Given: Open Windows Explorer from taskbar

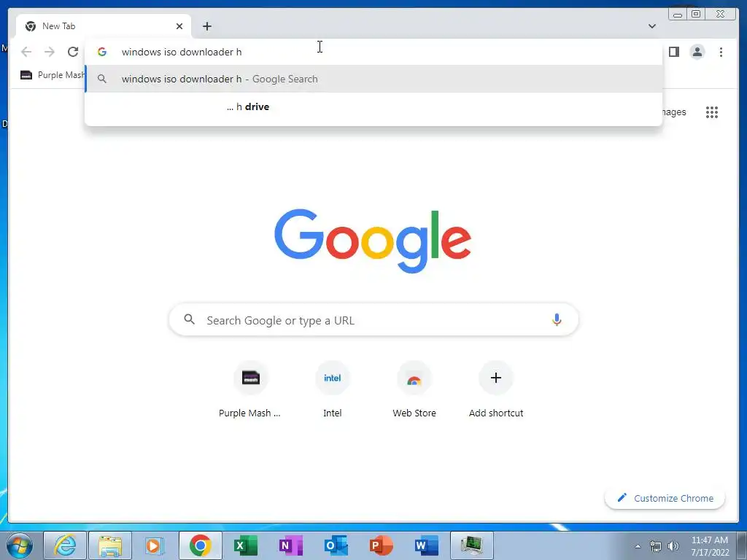Looking at the screenshot, I should [110, 545].
